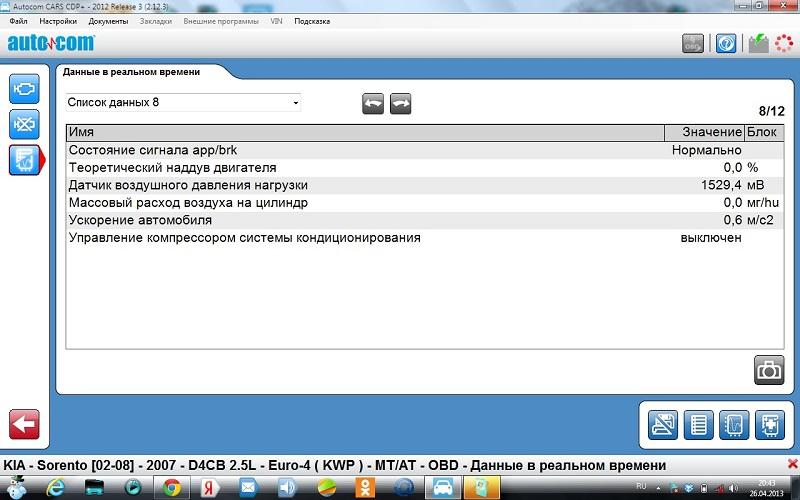The image size is (800, 500).
Task: Click the red dotted connection indicator
Action: (x=784, y=43)
